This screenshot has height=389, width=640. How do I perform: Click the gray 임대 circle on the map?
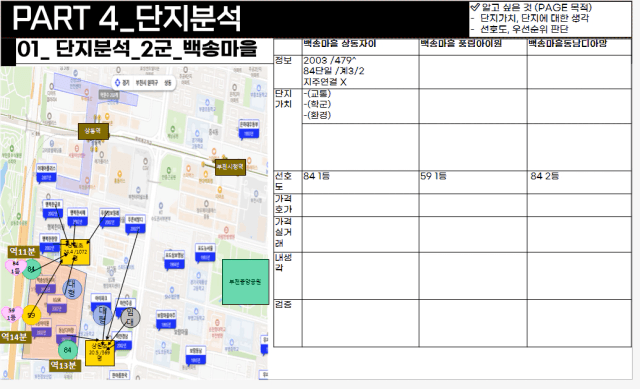tap(130, 317)
